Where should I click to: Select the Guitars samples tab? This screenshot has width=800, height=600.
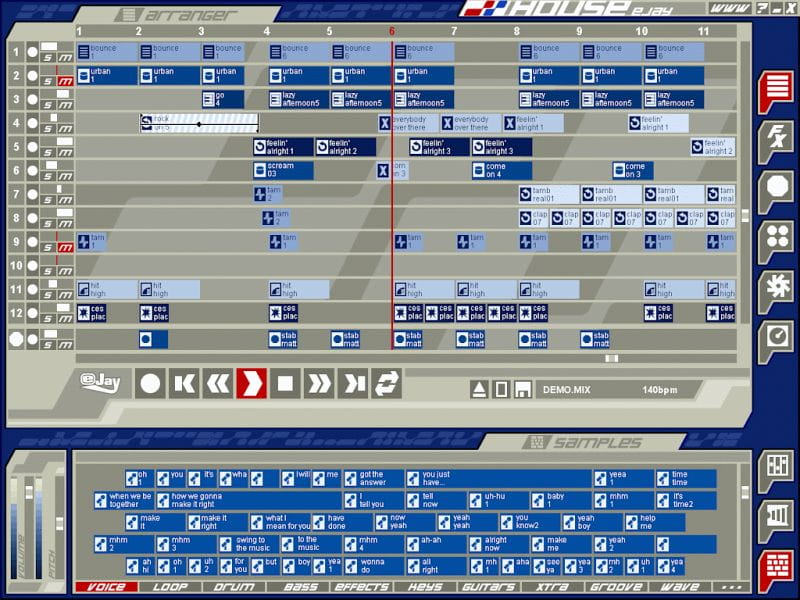pyautogui.click(x=489, y=587)
